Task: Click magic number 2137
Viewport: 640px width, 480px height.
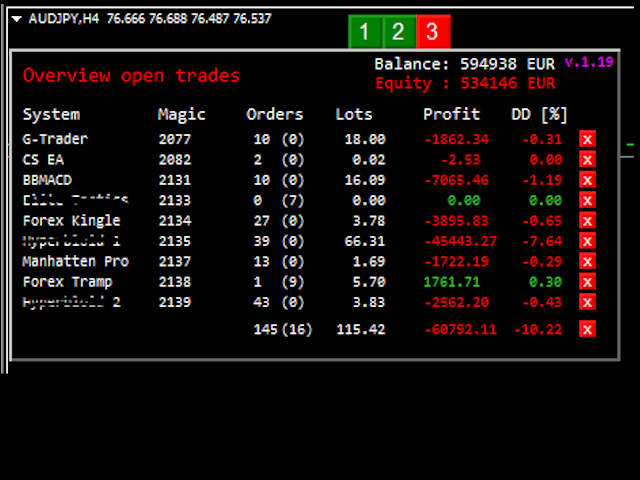Action: pos(175,261)
